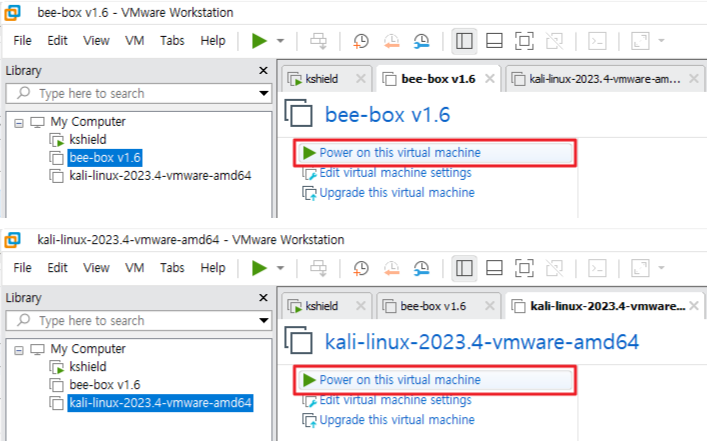Screen dimensions: 712x441
Task: Close bee-box v1.6 tab in kali-linux window
Action: (x=490, y=306)
